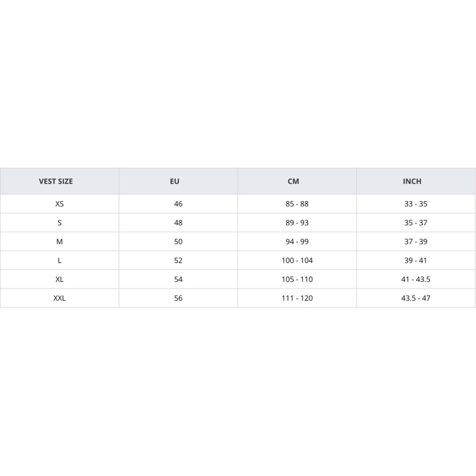Click the 100 - 104 cm cell
The height and width of the screenshot is (476, 476).
[x=297, y=261]
